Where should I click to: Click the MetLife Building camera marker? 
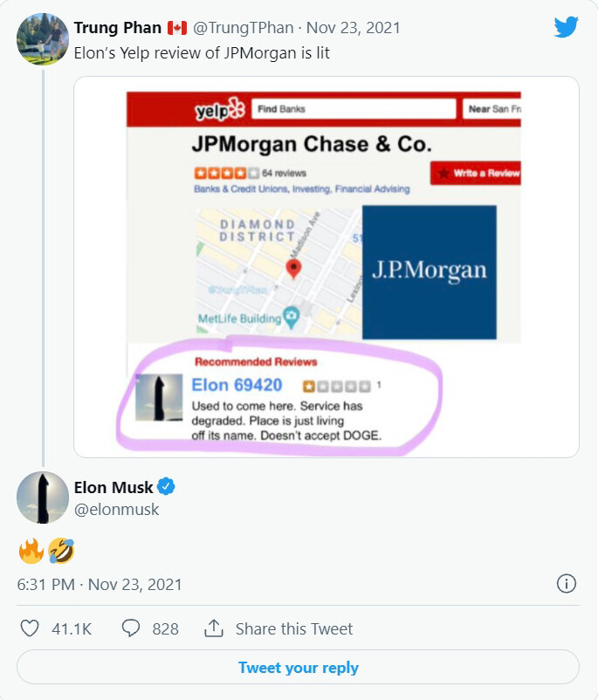tap(292, 318)
